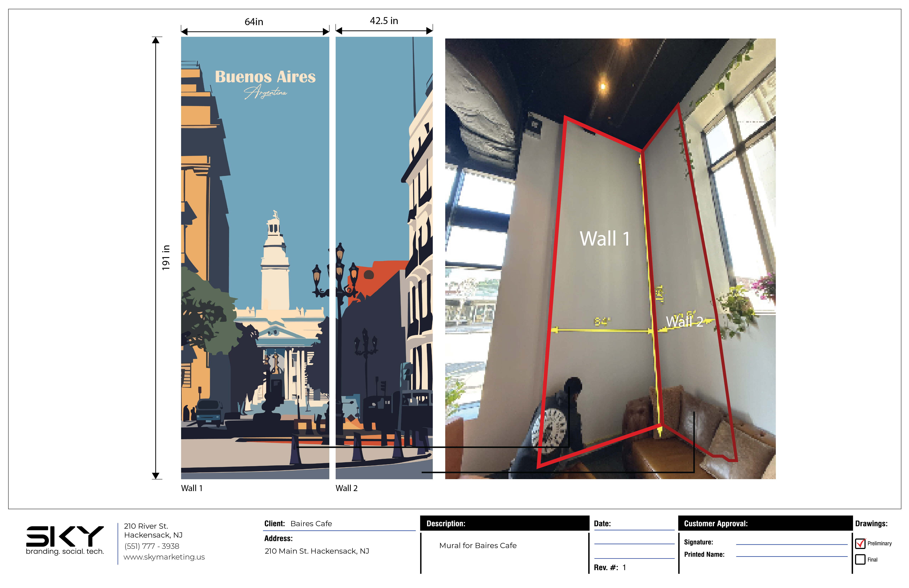Click the Mural for Baires Cafe description
This screenshot has width=909, height=588.
tap(478, 546)
